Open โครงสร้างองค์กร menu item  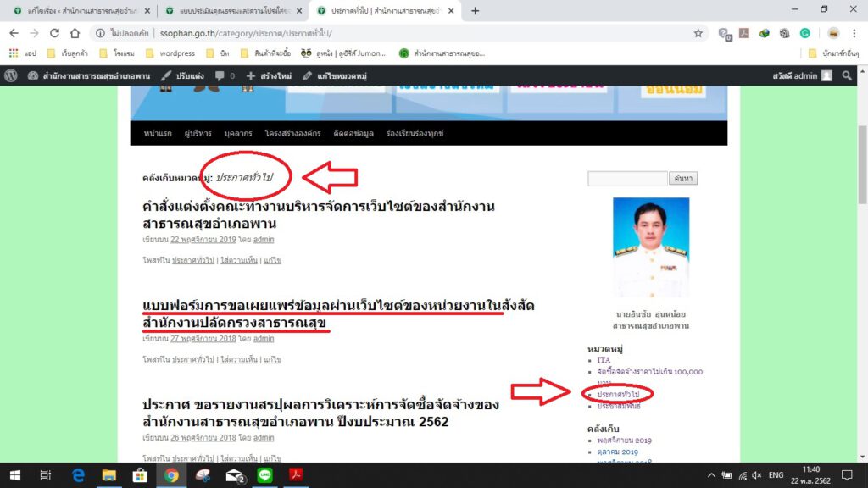[x=292, y=133]
